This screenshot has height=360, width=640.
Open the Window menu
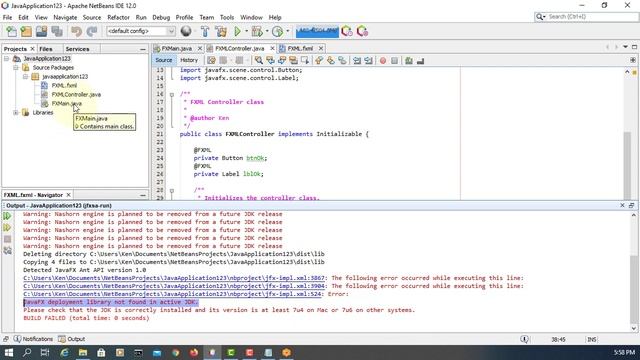coord(251,18)
